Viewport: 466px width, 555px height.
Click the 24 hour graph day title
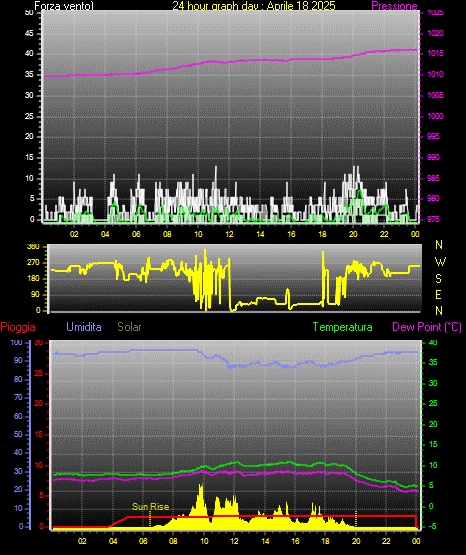(x=254, y=6)
